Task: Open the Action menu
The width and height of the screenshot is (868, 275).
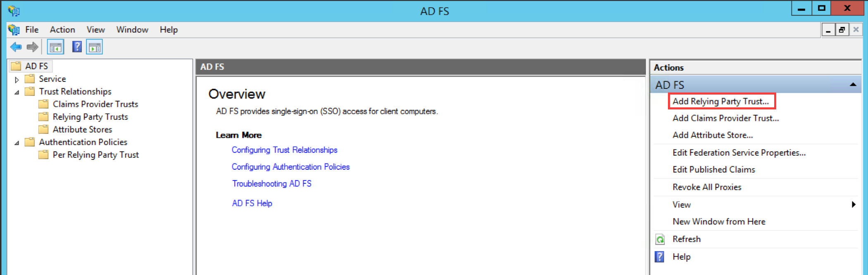Action: [x=62, y=30]
